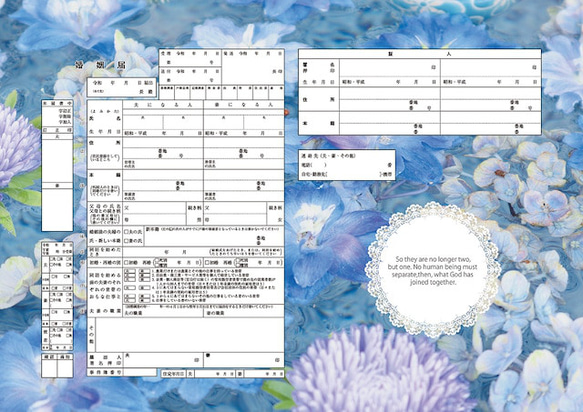Click the second witness 生年月日 line

coord(491,82)
